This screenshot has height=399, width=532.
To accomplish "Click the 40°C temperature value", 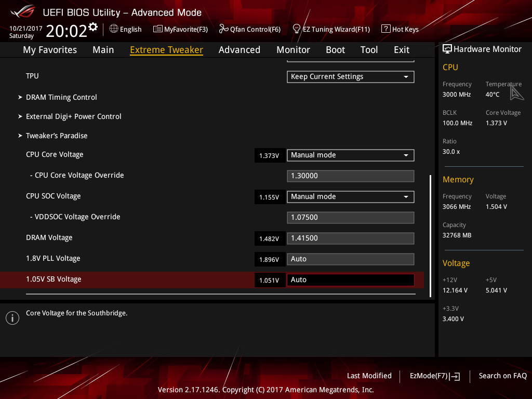I will tap(493, 95).
